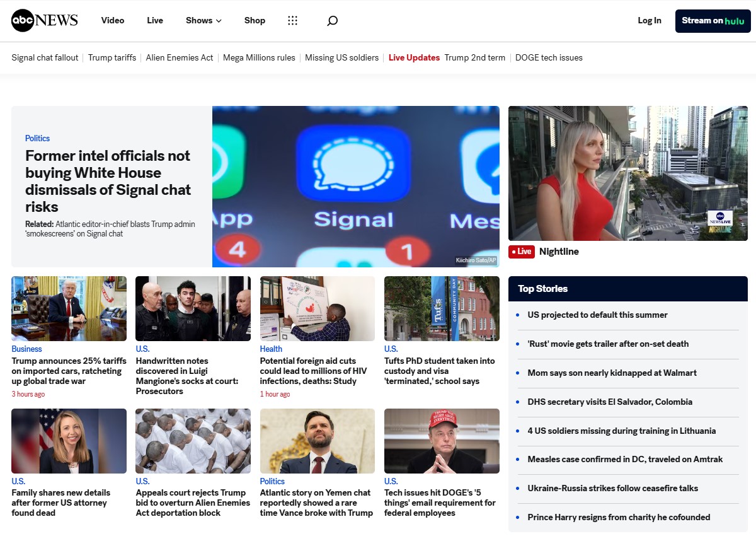
Task: Go to the Live nav item
Action: tap(155, 20)
